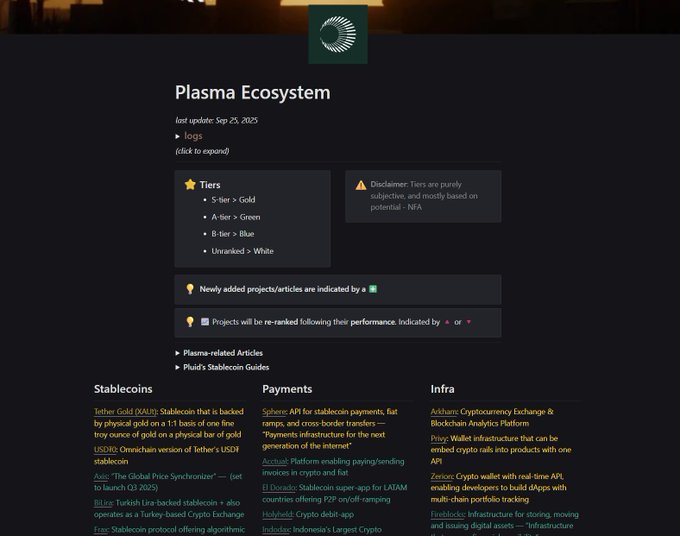Click the warning triangle Disclaimer icon
This screenshot has height=536, width=680.
(x=361, y=185)
